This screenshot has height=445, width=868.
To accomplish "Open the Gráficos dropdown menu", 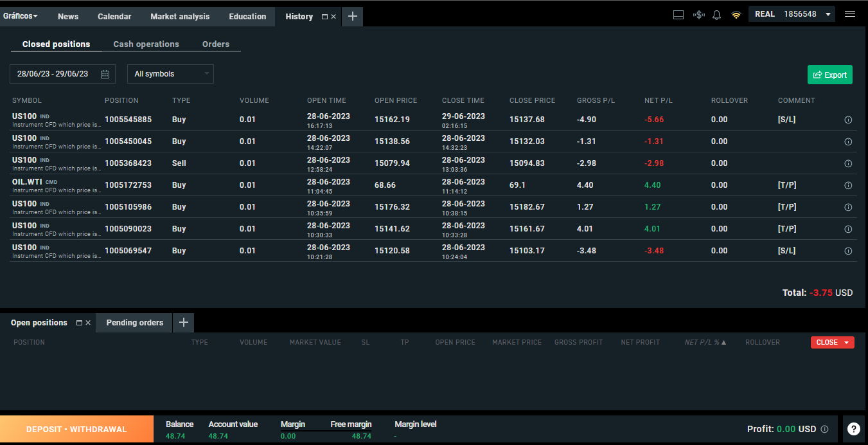I will [20, 16].
